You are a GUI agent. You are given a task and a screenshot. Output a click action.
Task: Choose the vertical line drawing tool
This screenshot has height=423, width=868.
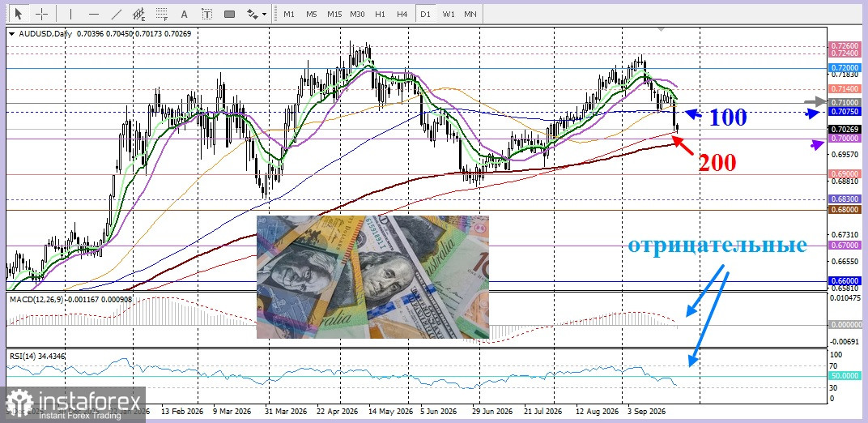pos(70,13)
